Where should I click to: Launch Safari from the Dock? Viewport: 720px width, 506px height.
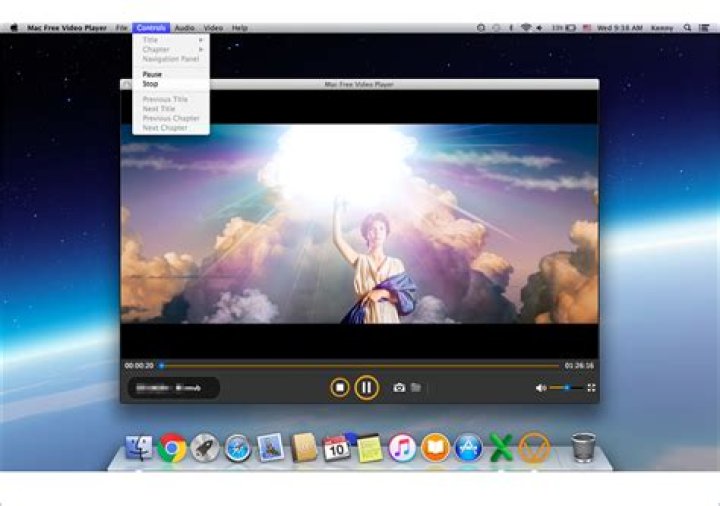click(238, 448)
